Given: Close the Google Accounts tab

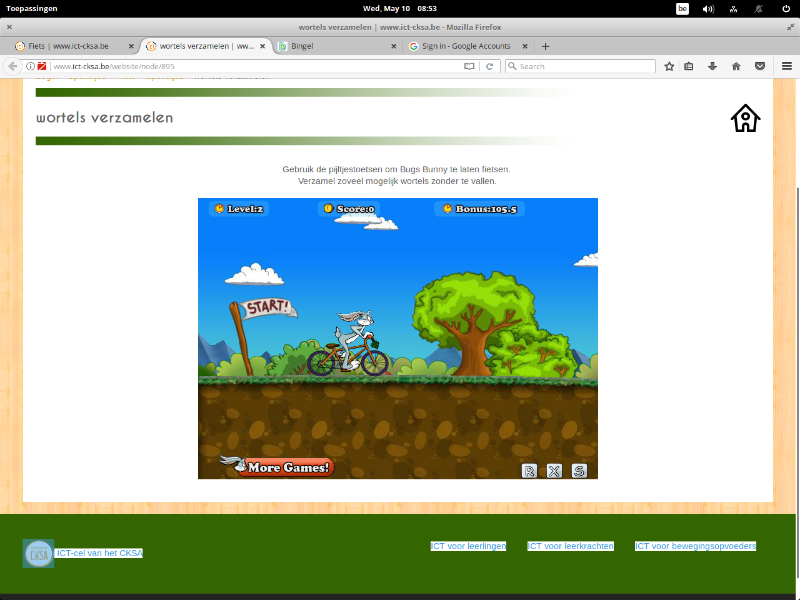Looking at the screenshot, I should (x=524, y=46).
